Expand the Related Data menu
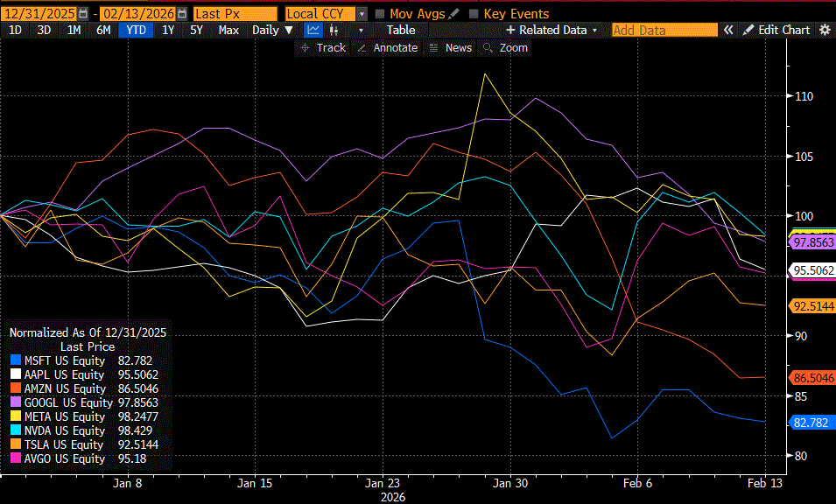Viewport: 836px width, 504px height. [x=552, y=30]
